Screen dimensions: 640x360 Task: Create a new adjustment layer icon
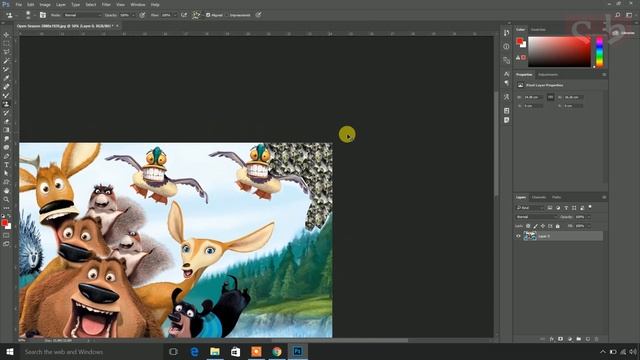570,339
